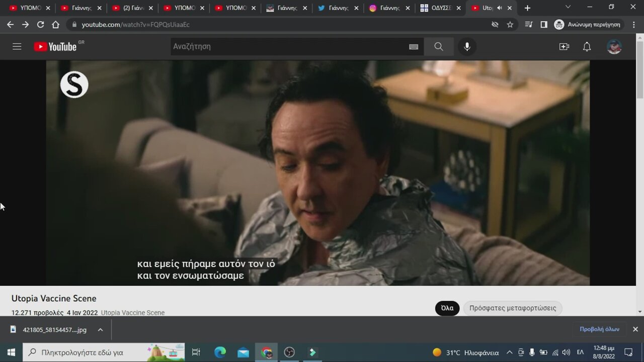Switch the ΕΛ keyboard language indicator
The width and height of the screenshot is (644, 362).
pos(580,352)
